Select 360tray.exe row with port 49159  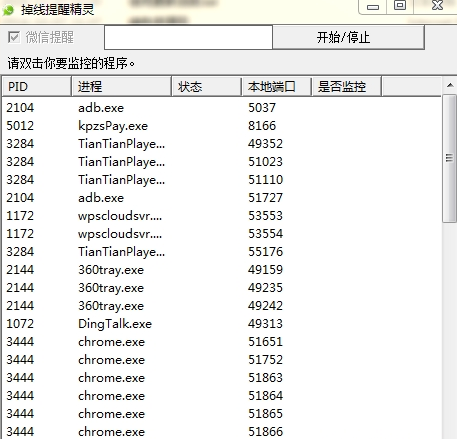(222, 270)
